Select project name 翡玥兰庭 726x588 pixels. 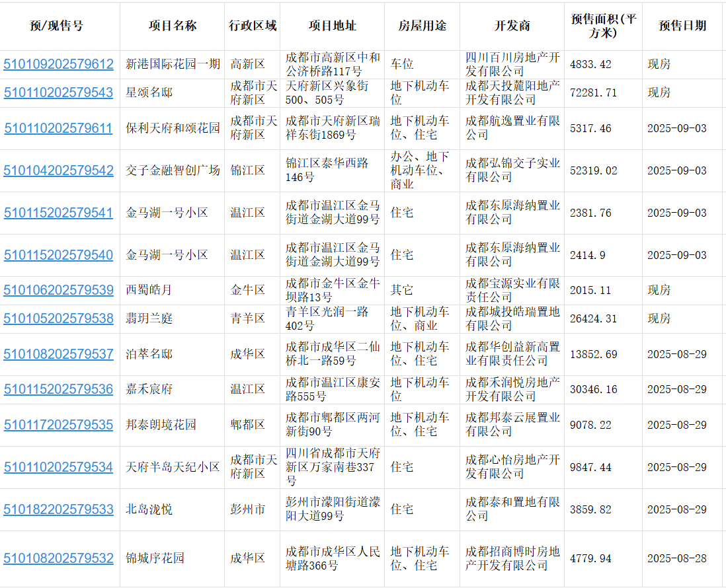[x=149, y=318]
